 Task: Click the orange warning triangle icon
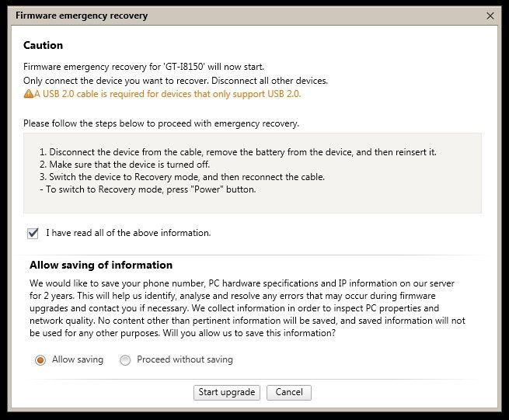[29, 94]
